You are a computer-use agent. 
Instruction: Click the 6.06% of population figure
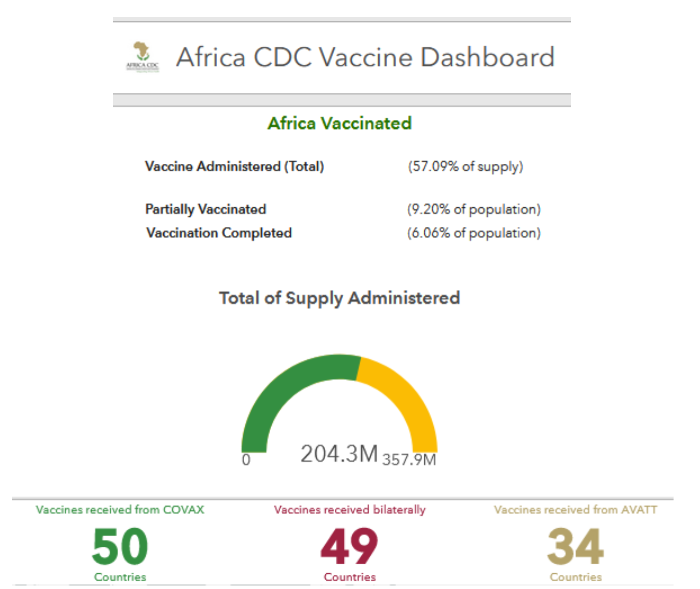(x=474, y=233)
